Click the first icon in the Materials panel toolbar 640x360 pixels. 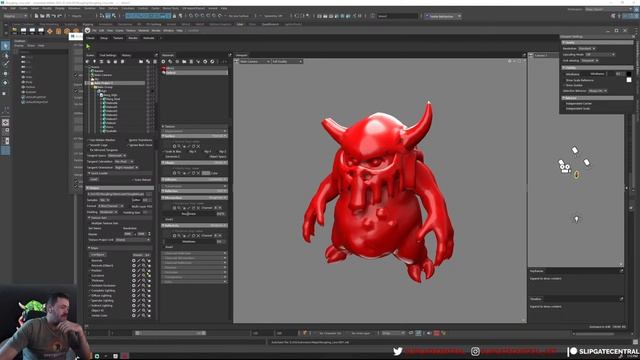pos(164,62)
